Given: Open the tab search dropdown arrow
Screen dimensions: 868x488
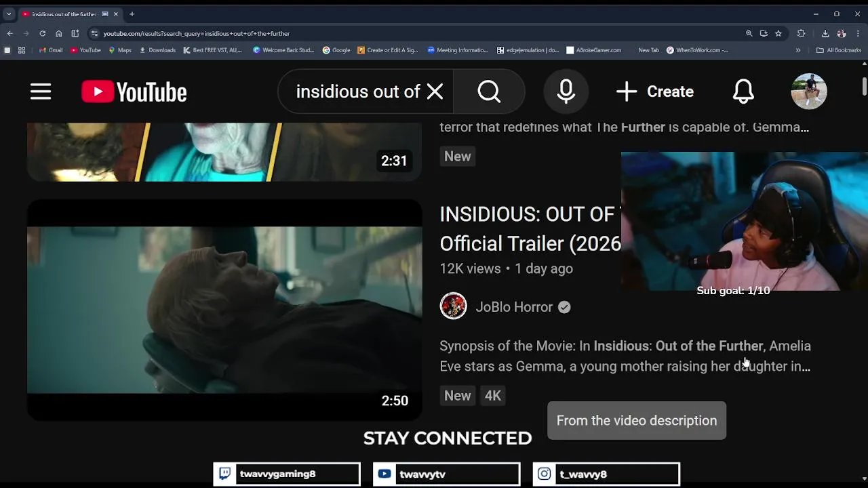Looking at the screenshot, I should (x=9, y=14).
